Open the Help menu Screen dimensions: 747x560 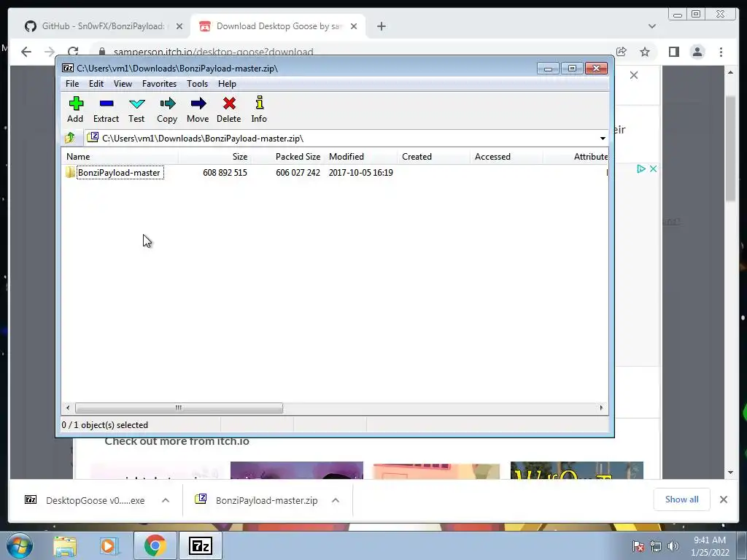pos(228,84)
